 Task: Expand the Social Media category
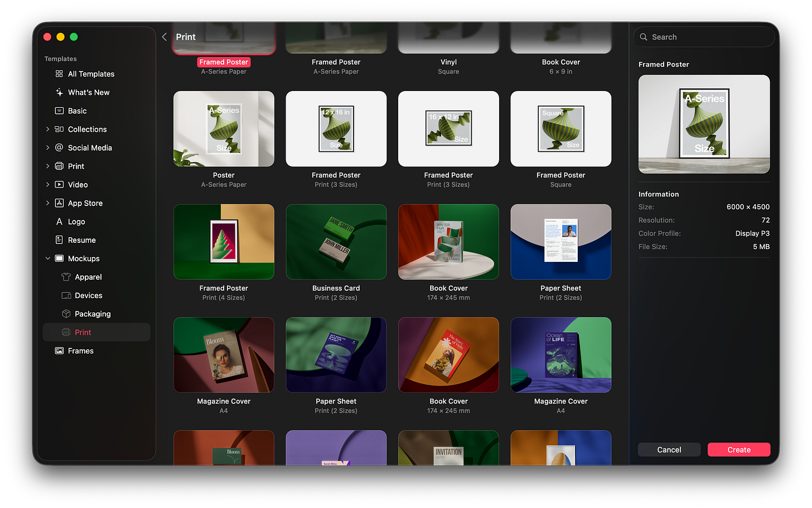47,147
